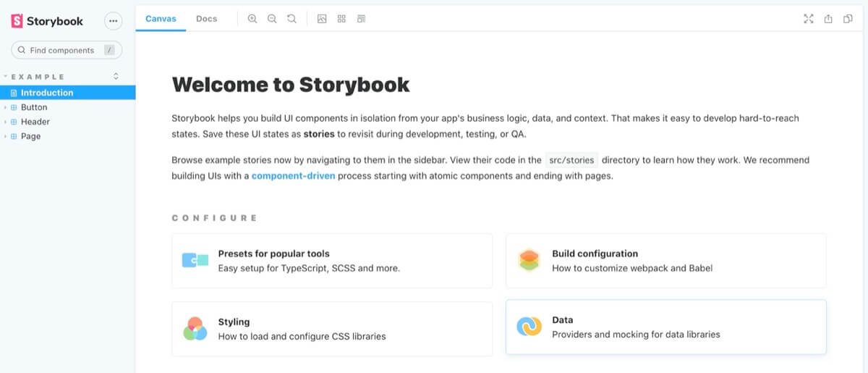Screen dimensions: 868x373
Task: Open Presets for popular tools card
Action: 332,261
